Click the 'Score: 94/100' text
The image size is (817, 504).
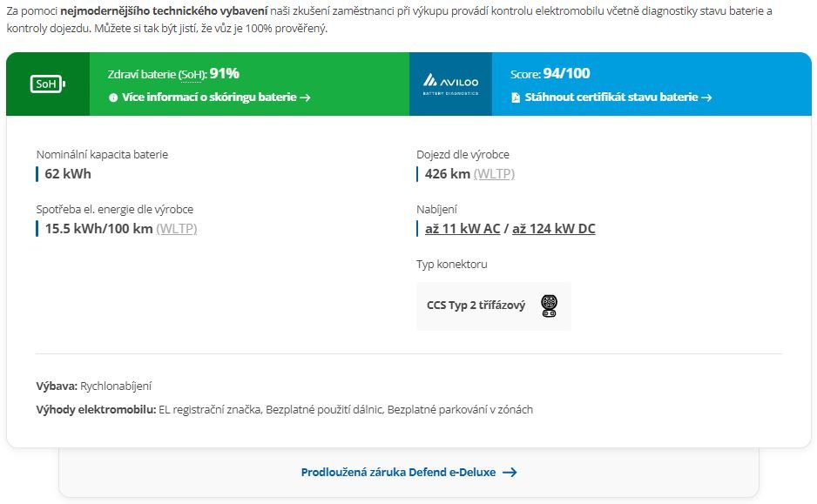coord(550,74)
